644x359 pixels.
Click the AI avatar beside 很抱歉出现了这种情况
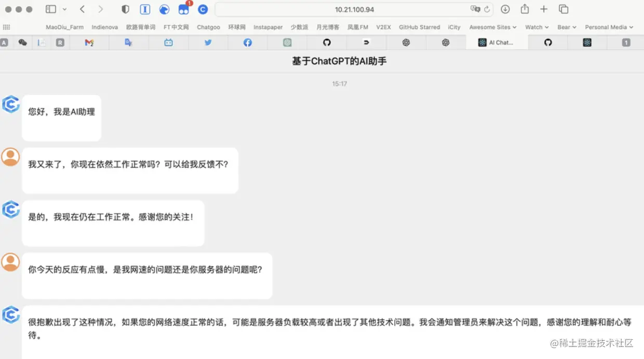10,315
